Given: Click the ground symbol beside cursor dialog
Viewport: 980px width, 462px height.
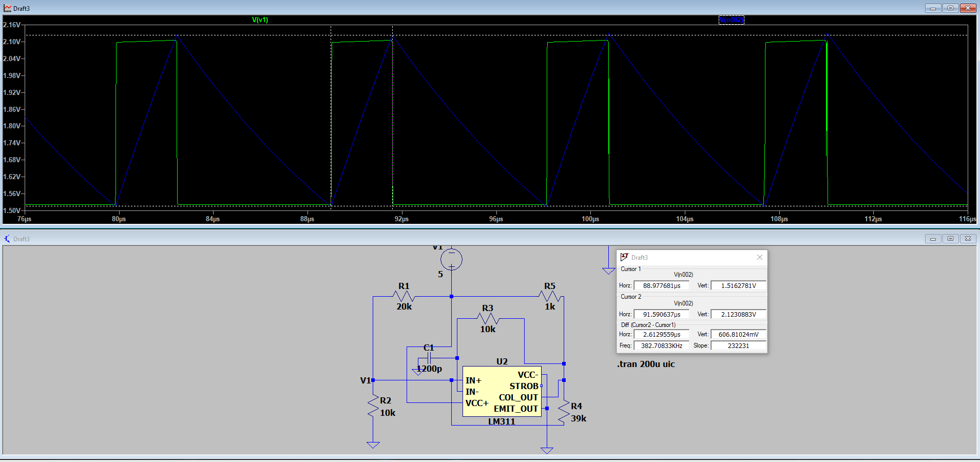Looking at the screenshot, I should click(608, 271).
